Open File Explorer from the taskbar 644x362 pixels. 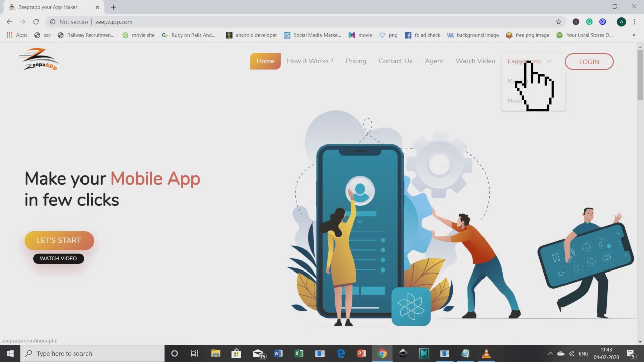(x=216, y=353)
